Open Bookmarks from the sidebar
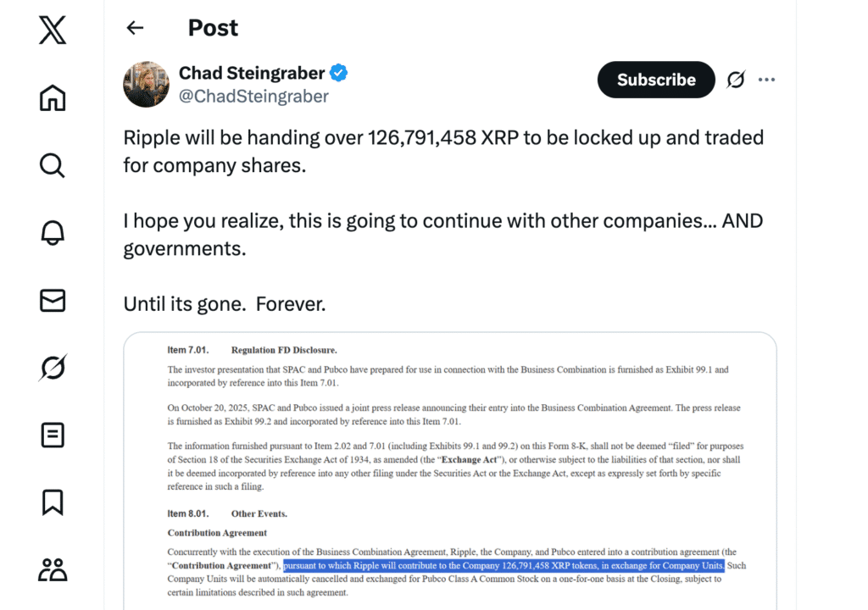 coord(52,502)
